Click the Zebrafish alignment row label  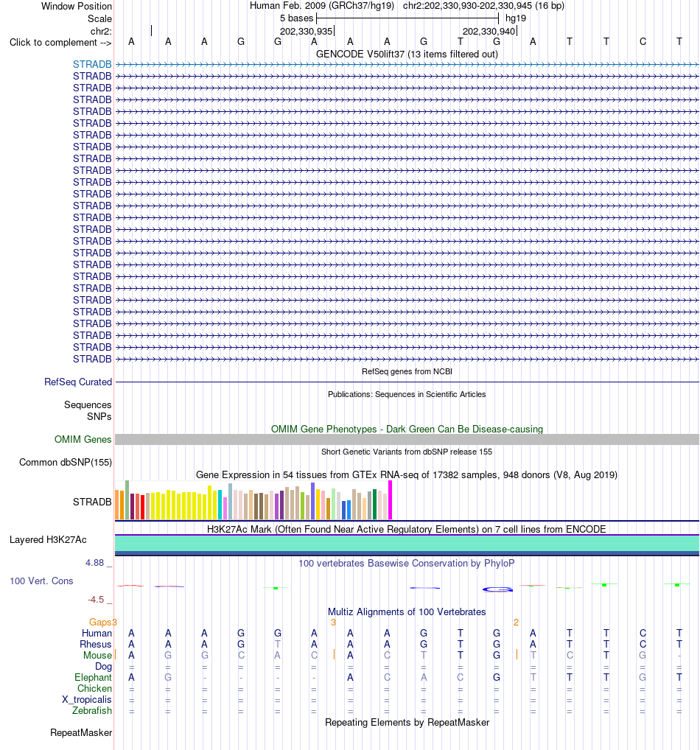coord(92,710)
